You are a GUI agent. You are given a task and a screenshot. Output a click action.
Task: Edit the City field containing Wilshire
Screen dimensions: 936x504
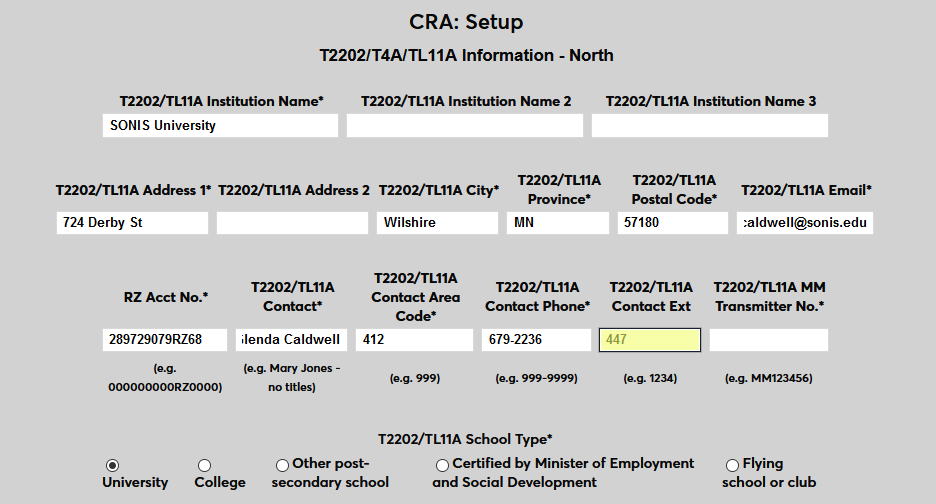438,223
